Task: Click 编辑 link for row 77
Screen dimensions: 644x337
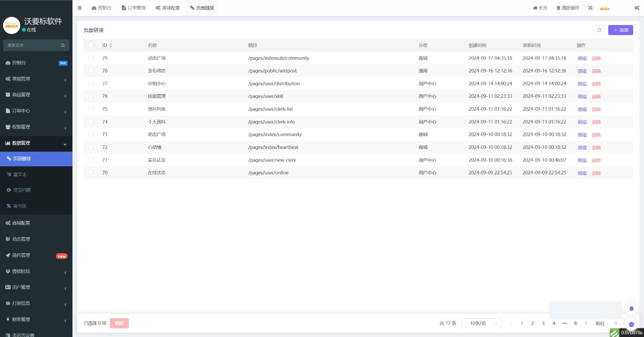Action: pyautogui.click(x=582, y=84)
